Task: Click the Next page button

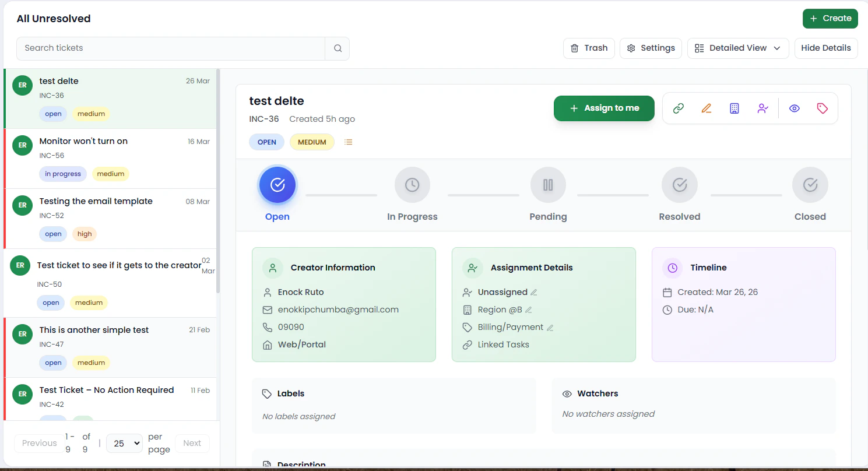Action: (x=192, y=443)
